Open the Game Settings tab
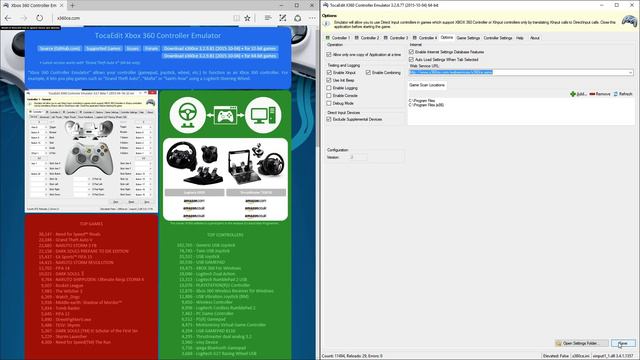The height and width of the screenshot is (360, 640). point(468,38)
